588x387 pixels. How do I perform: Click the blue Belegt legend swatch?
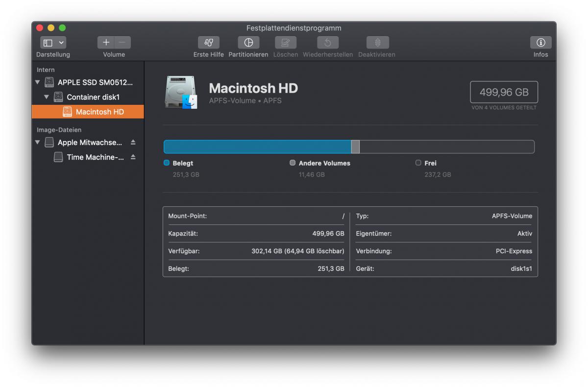[167, 163]
